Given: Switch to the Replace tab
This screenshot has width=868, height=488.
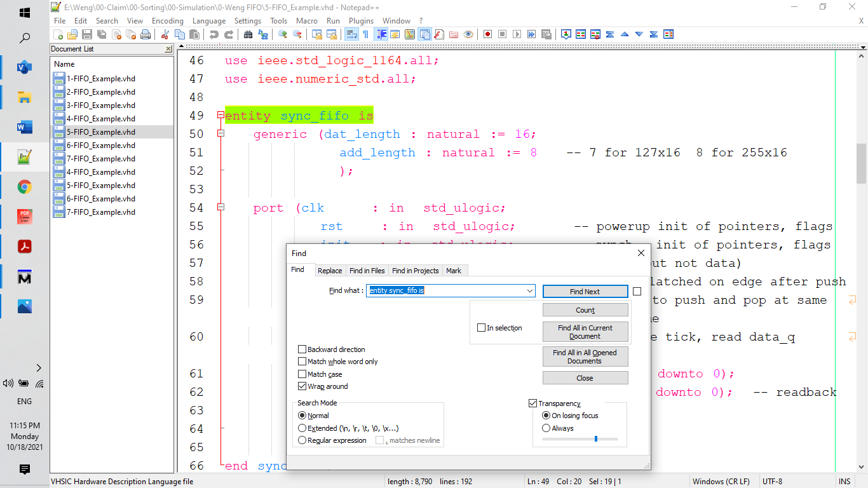Looking at the screenshot, I should click(x=330, y=271).
